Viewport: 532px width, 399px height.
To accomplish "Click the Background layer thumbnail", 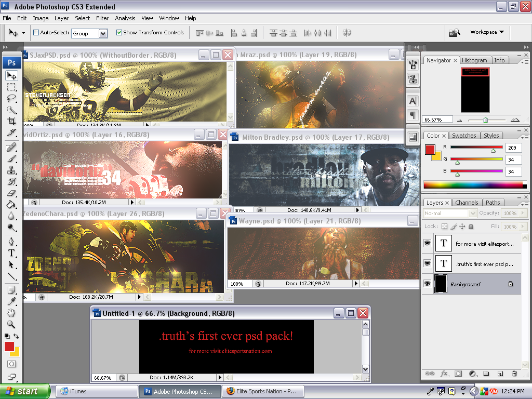I will tap(441, 284).
